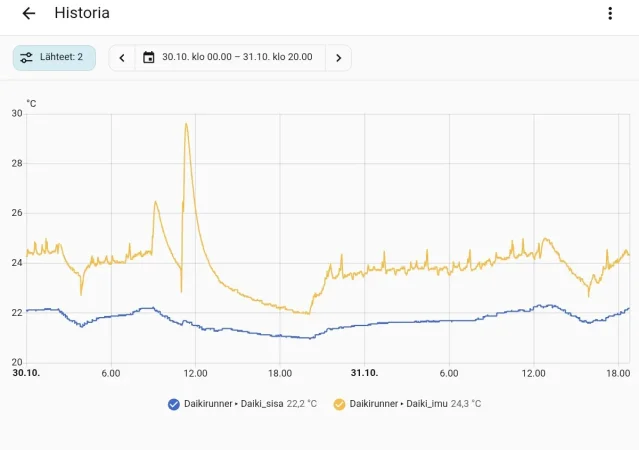Viewport: 639px width, 450px height.
Task: Click the °C unit label above the axis
Action: click(31, 104)
